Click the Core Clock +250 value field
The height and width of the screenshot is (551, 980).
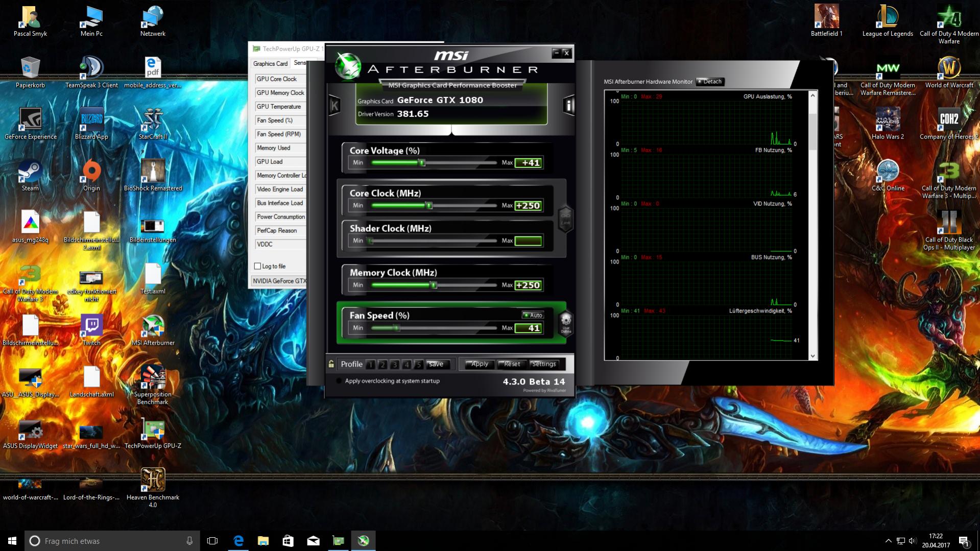(x=528, y=206)
